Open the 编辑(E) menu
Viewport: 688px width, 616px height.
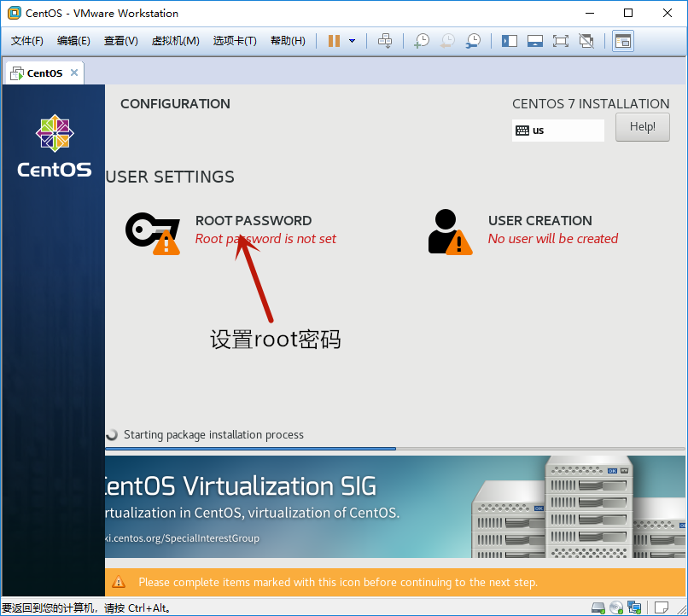tap(73, 41)
